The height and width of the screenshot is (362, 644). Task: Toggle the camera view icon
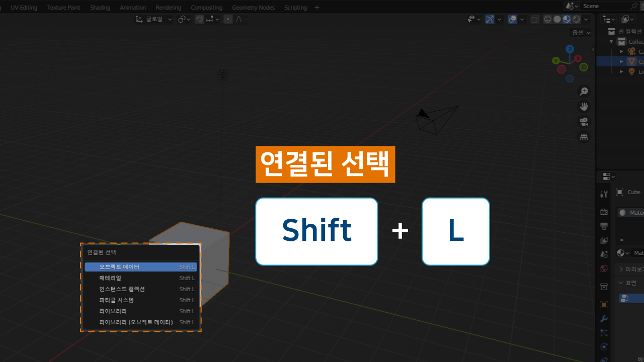pyautogui.click(x=584, y=122)
